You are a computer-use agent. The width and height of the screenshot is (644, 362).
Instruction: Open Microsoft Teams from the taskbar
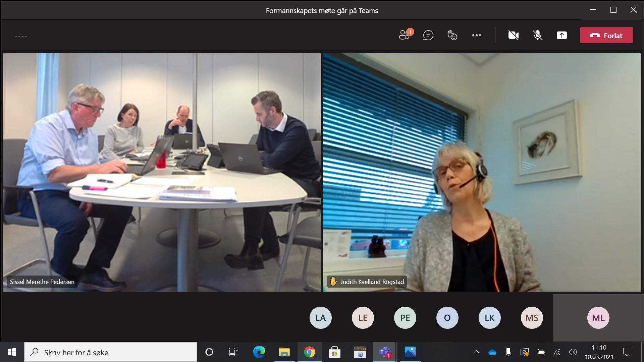[x=385, y=352]
